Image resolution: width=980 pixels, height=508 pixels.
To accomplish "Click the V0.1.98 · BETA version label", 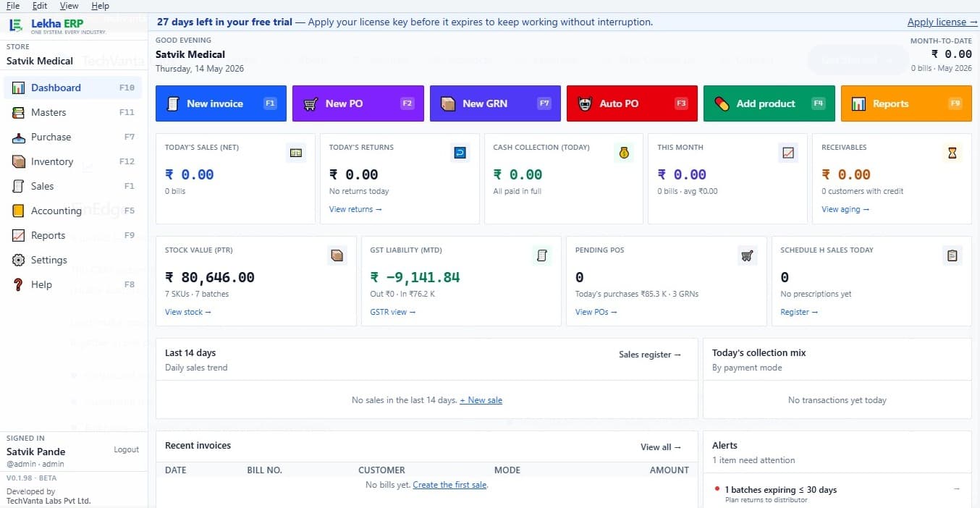I will pyautogui.click(x=32, y=478).
